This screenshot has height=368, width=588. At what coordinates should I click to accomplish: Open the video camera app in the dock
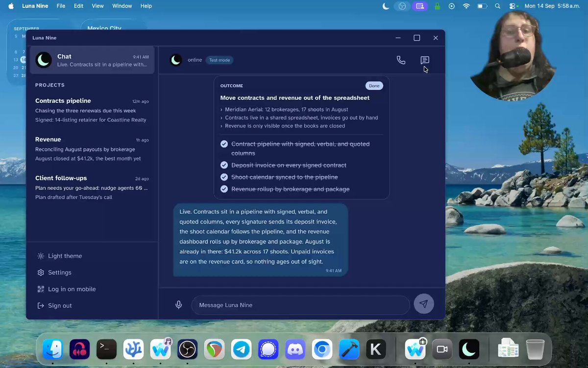coord(442,349)
